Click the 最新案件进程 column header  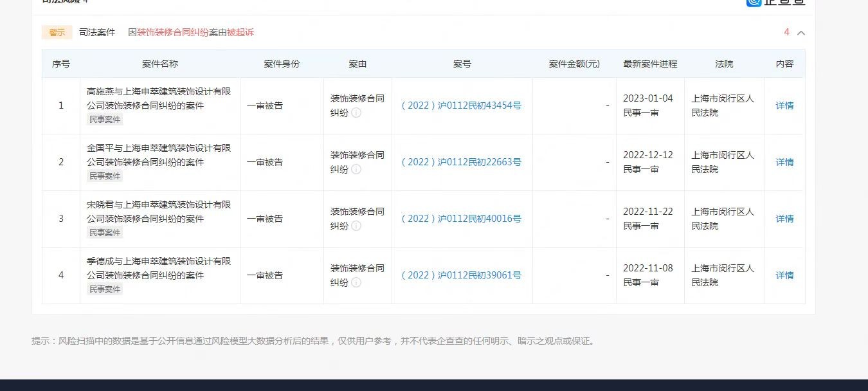pyautogui.click(x=650, y=64)
